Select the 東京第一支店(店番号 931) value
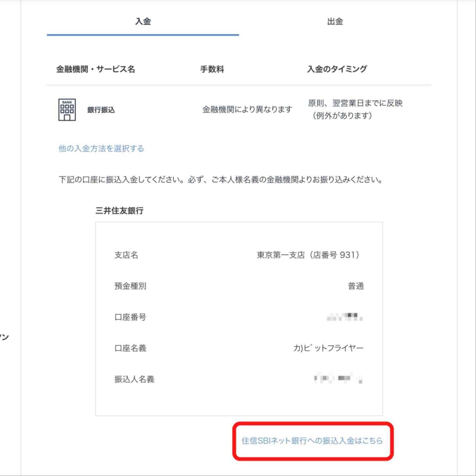476x476 pixels. pos(309,255)
